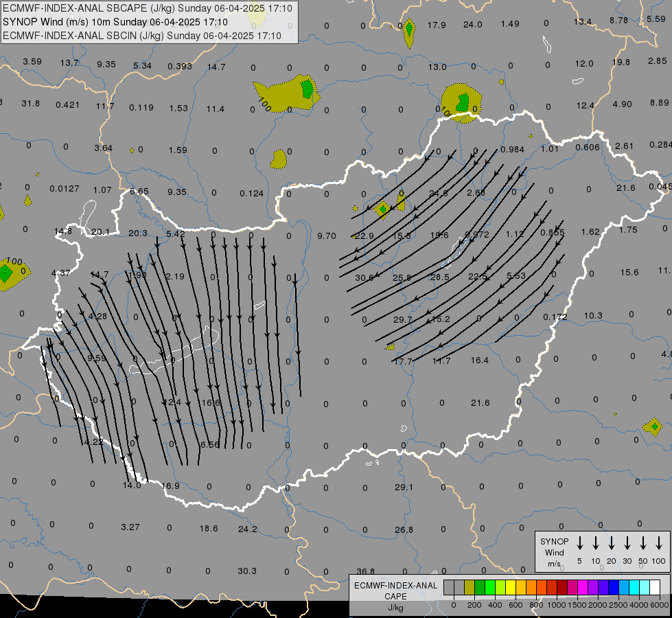This screenshot has width=672, height=618.
Task: Select the olive swatch in CAPE legend
Action: [x=470, y=588]
